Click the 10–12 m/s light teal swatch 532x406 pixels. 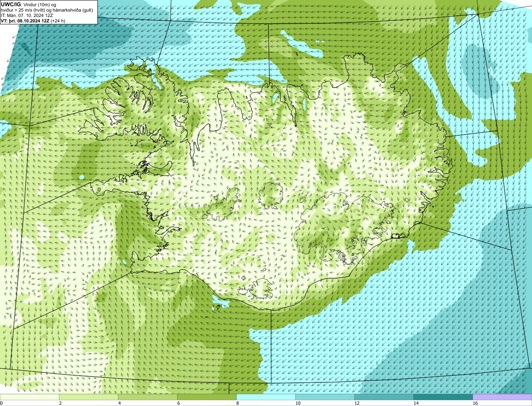pyautogui.click(x=325, y=397)
